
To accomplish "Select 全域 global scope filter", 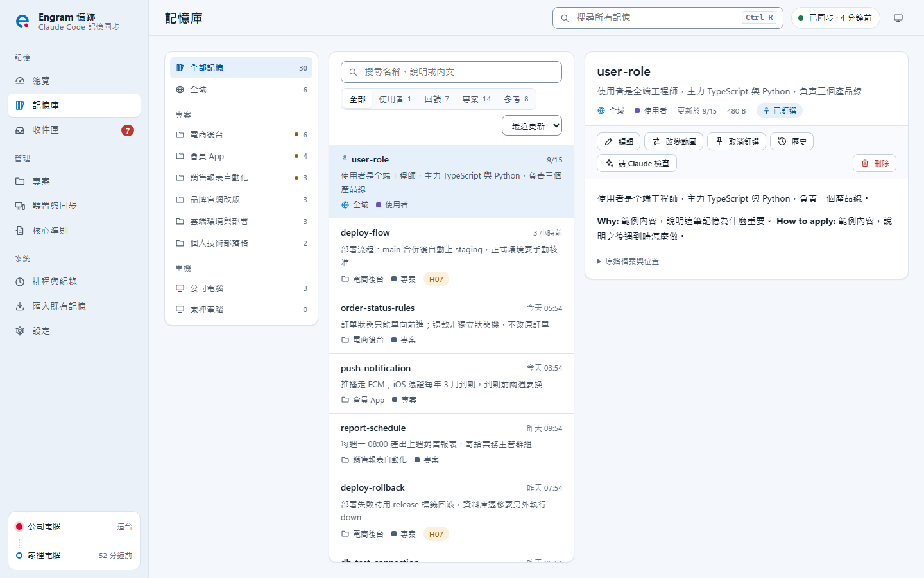I will [x=241, y=90].
